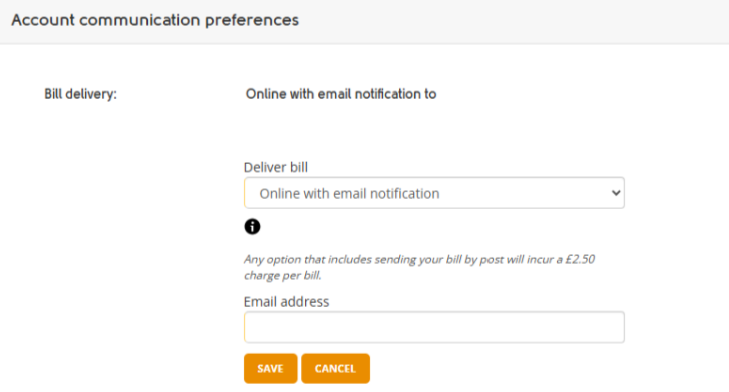This screenshot has width=729, height=392.
Task: Save the communication preferences
Action: [270, 368]
